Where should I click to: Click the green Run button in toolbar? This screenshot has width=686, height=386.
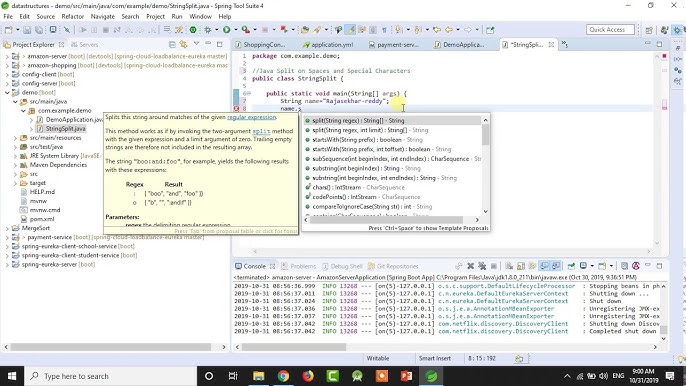[226, 30]
